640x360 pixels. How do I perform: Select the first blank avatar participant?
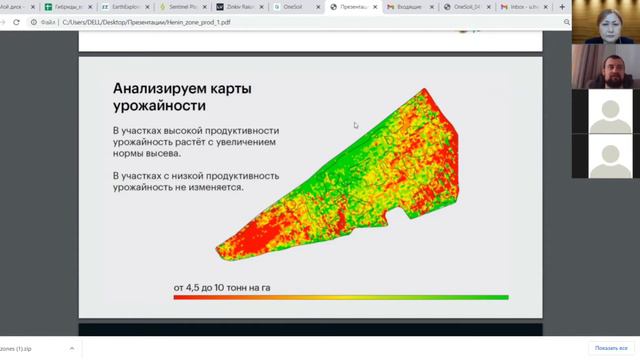[610, 111]
